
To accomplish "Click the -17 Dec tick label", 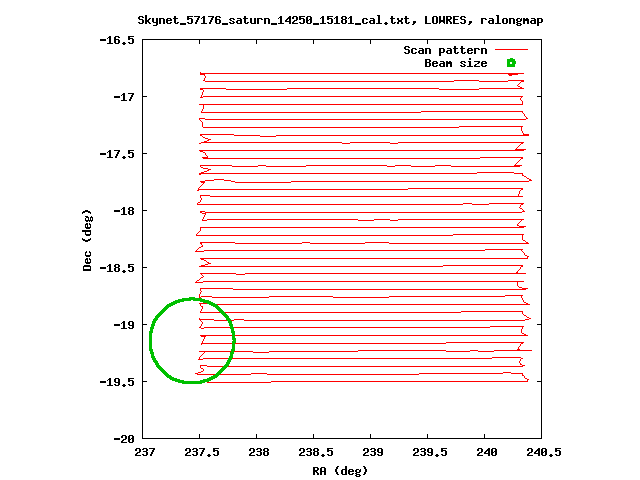I will 124,97.
